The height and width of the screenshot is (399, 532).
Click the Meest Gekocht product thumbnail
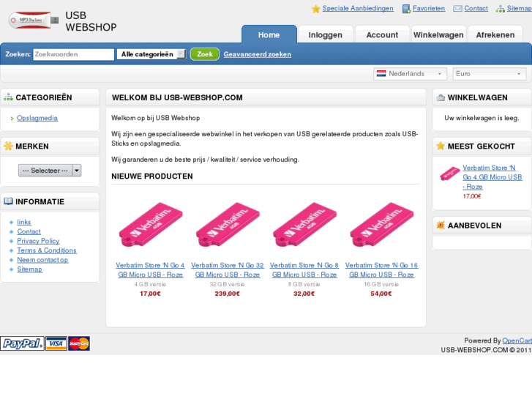click(x=449, y=174)
